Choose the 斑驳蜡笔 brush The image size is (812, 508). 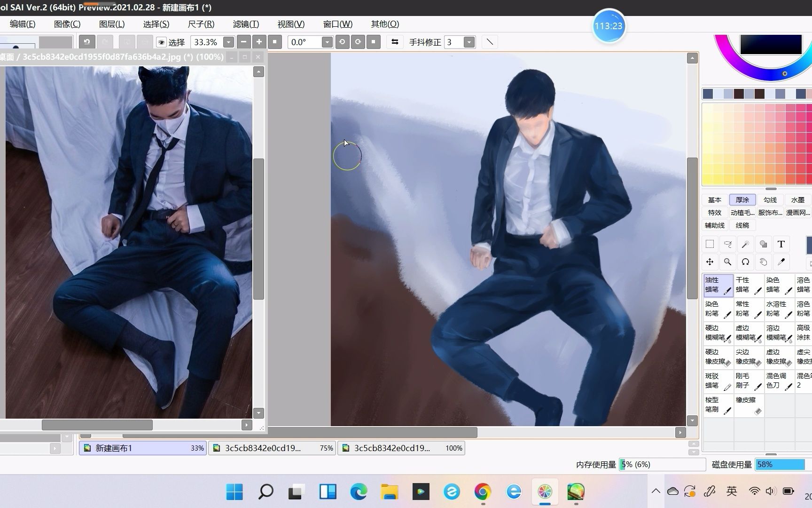(718, 381)
